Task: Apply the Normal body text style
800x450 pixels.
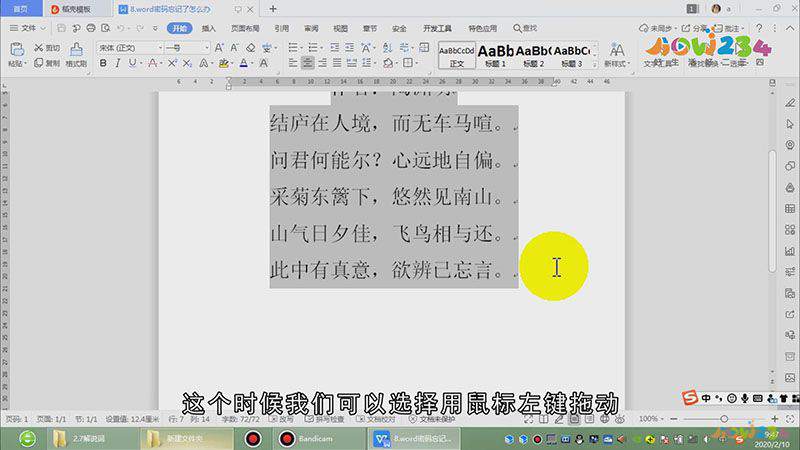Action: pyautogui.click(x=457, y=55)
